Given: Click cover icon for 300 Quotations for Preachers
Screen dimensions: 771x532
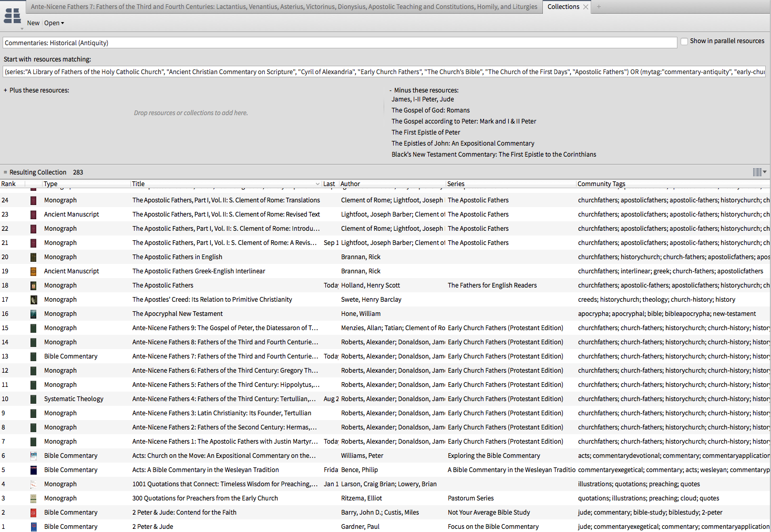Looking at the screenshot, I should coord(34,498).
